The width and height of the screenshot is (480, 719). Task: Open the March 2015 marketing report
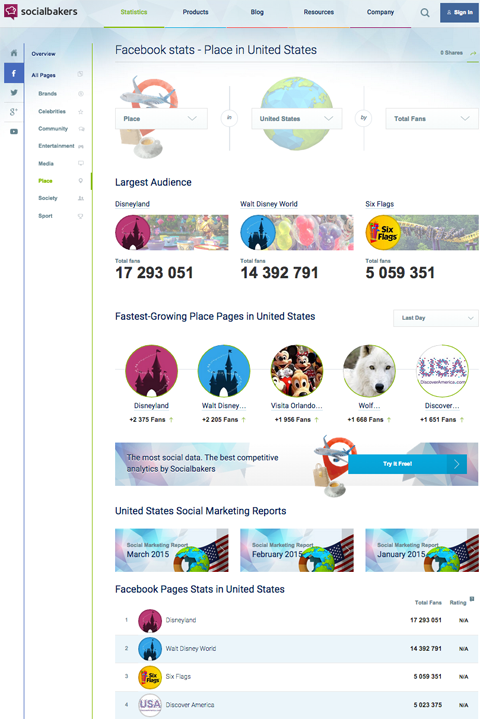(171, 550)
